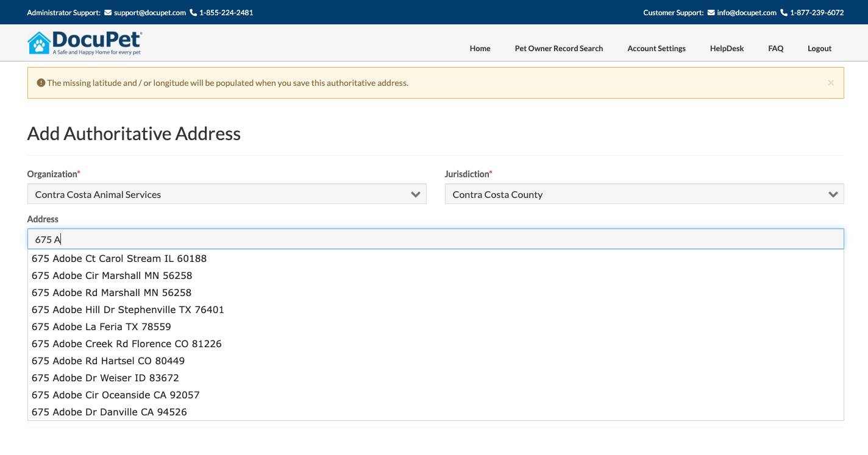
Task: Open the Home page
Action: pos(480,49)
